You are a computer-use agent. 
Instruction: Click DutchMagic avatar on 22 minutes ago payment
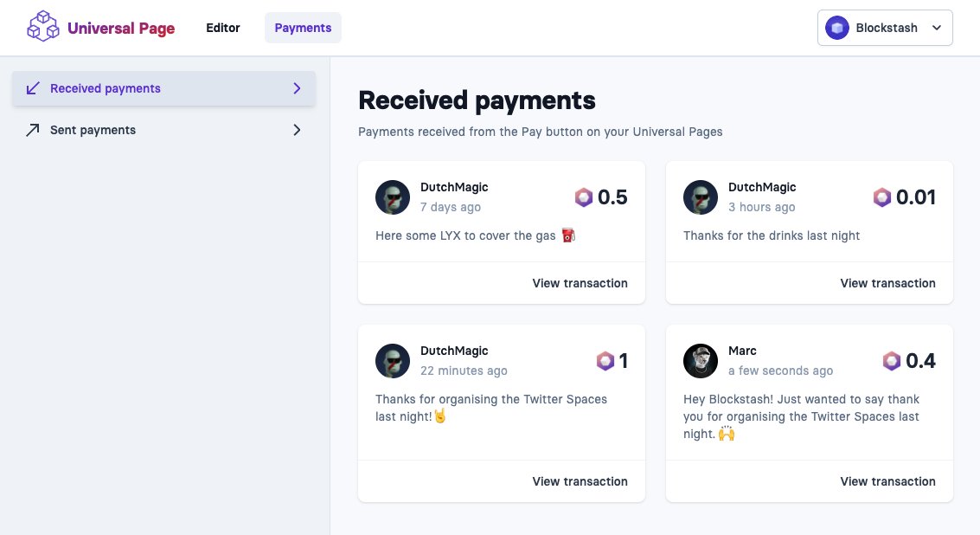[393, 360]
